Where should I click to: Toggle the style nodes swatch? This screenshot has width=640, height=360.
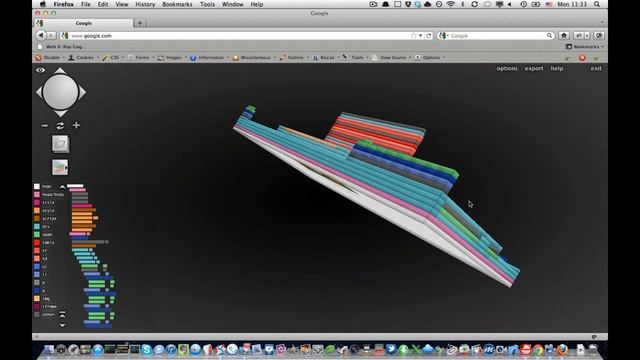tap(37, 211)
